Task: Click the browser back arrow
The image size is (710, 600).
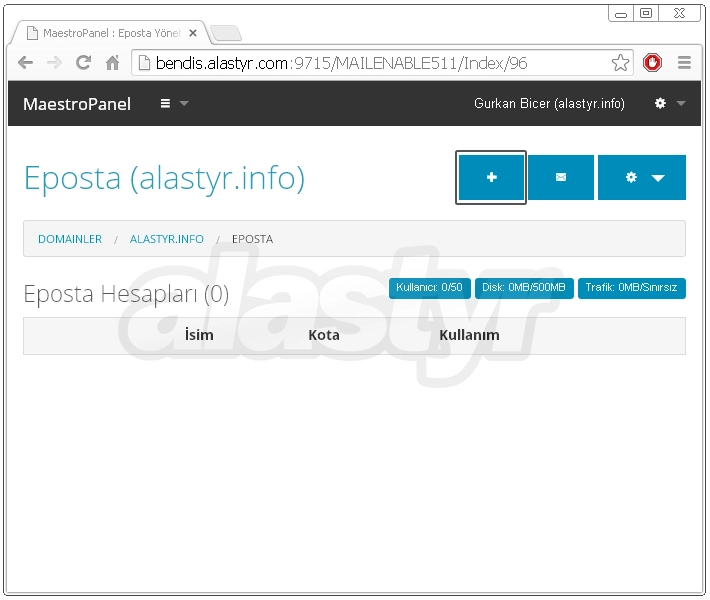Action: point(26,62)
